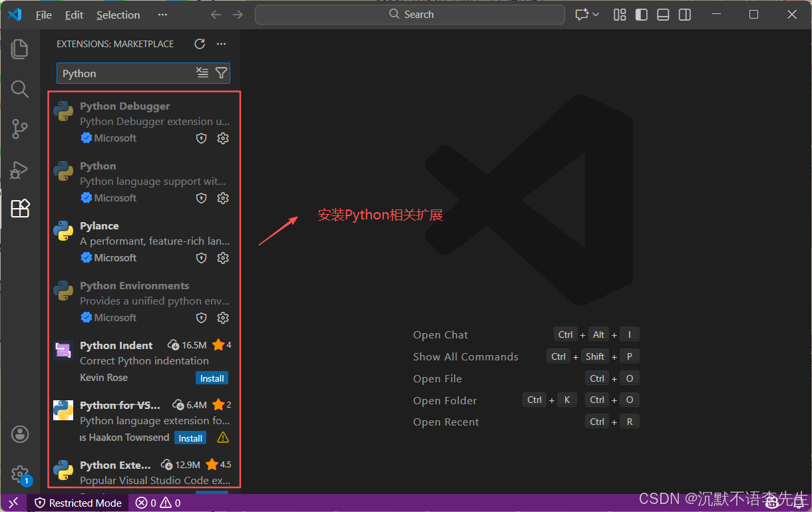Toggle the bottom panel
Viewport: 812px width, 512px height.
click(x=663, y=15)
